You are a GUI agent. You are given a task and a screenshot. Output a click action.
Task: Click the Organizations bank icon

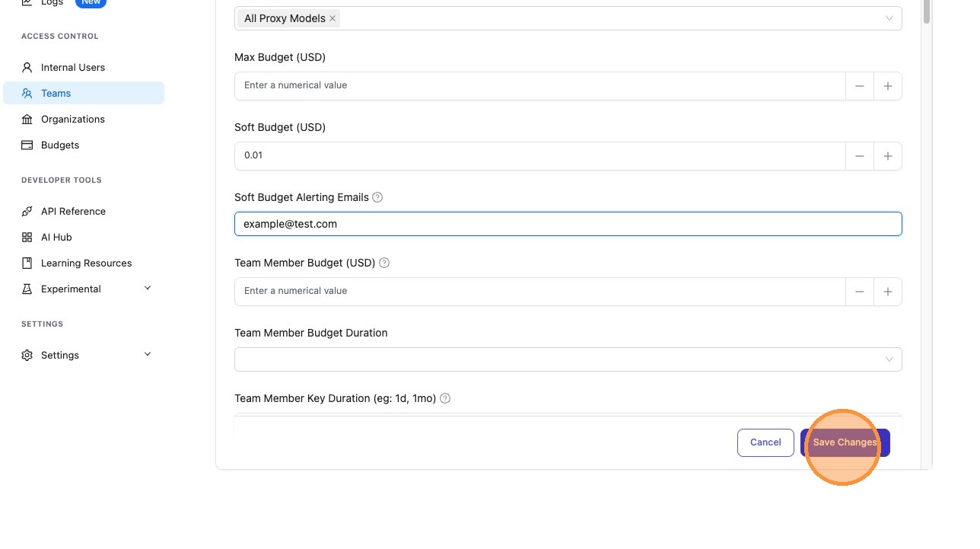tap(27, 120)
